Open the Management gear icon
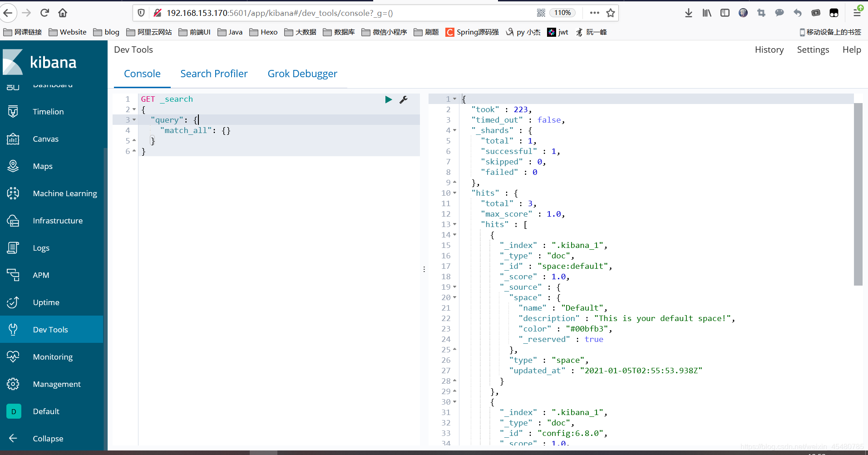 click(13, 384)
